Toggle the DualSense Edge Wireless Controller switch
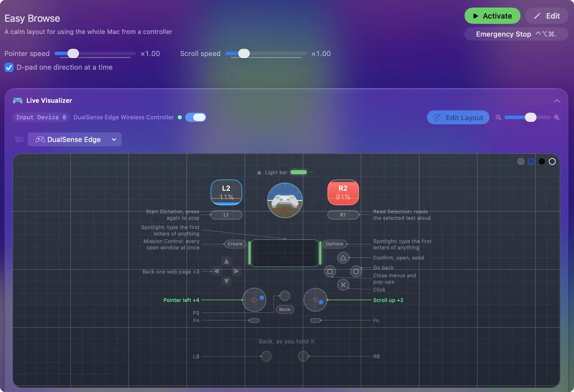This screenshot has width=574, height=392. [196, 117]
